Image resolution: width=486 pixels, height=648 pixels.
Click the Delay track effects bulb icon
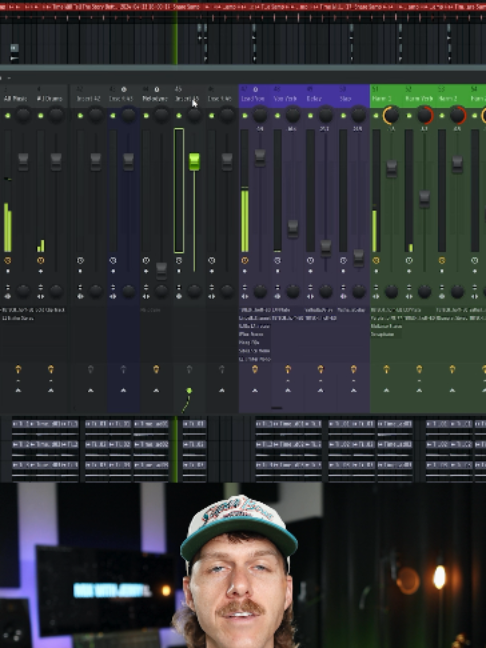click(320, 369)
